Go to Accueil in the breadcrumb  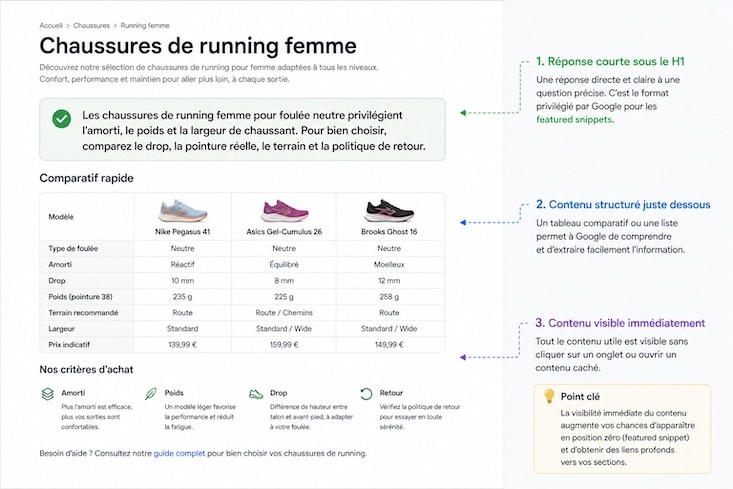pos(51,26)
